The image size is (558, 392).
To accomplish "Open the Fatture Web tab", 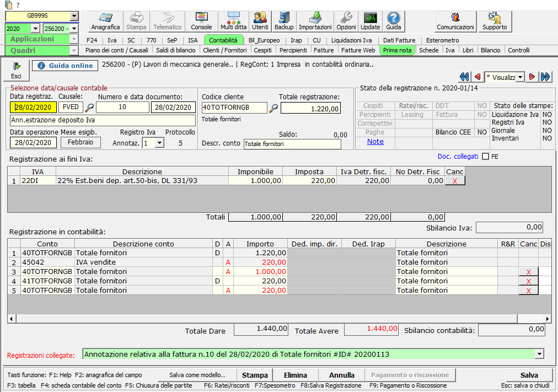I will (358, 50).
